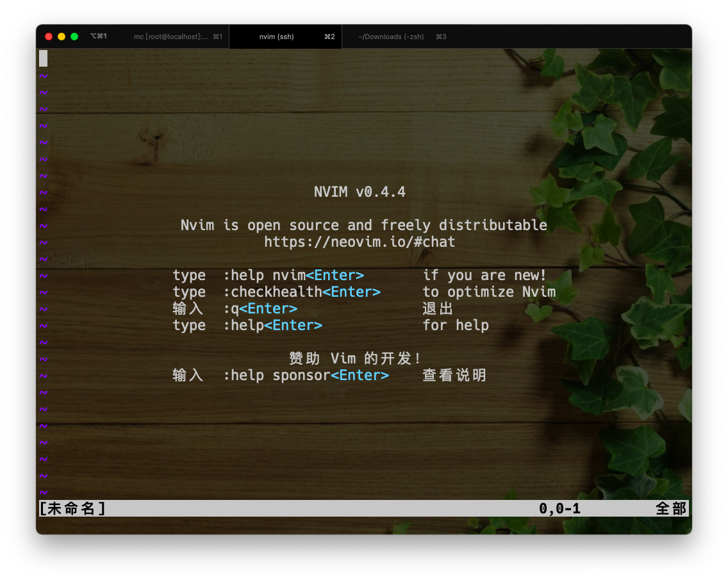Click the ⌥⌘1 window shortcut indicator

pos(99,37)
